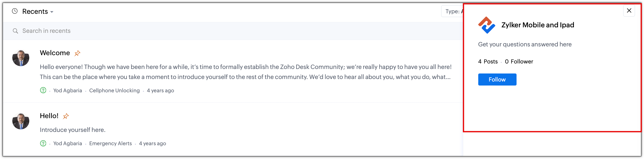Click the question icon under Hello! post
Screen dimensions: 644x159
point(43,143)
